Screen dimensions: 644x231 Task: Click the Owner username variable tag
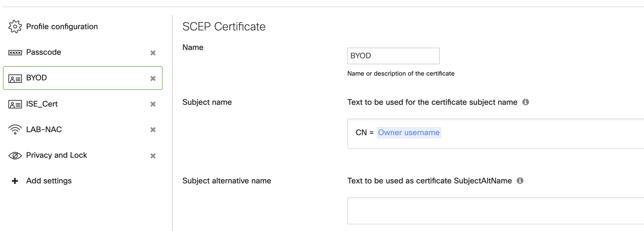tap(408, 132)
